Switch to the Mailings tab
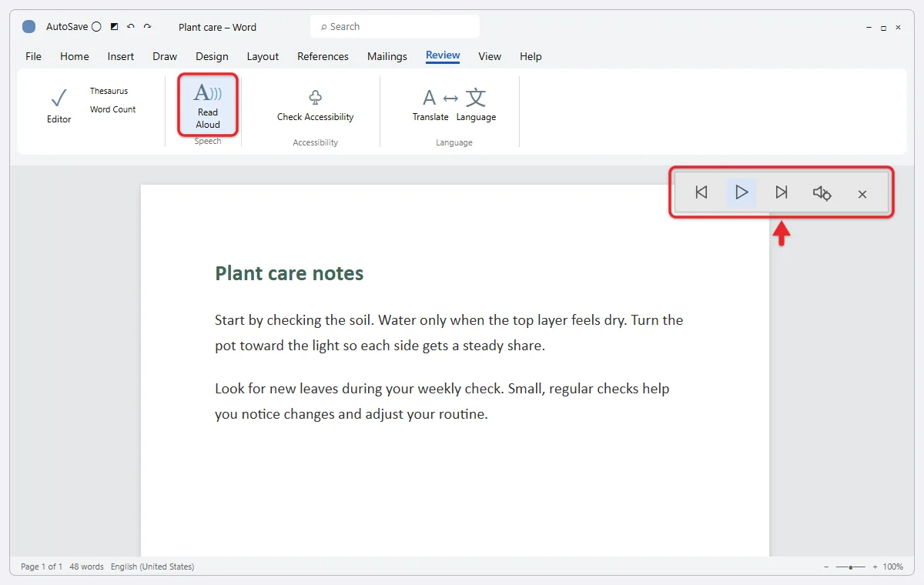The height and width of the screenshot is (585, 924). tap(387, 56)
